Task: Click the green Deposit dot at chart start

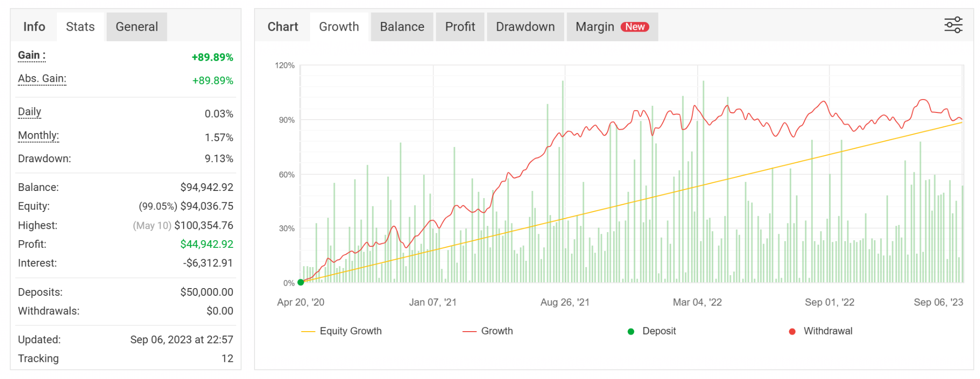Action: click(x=301, y=282)
